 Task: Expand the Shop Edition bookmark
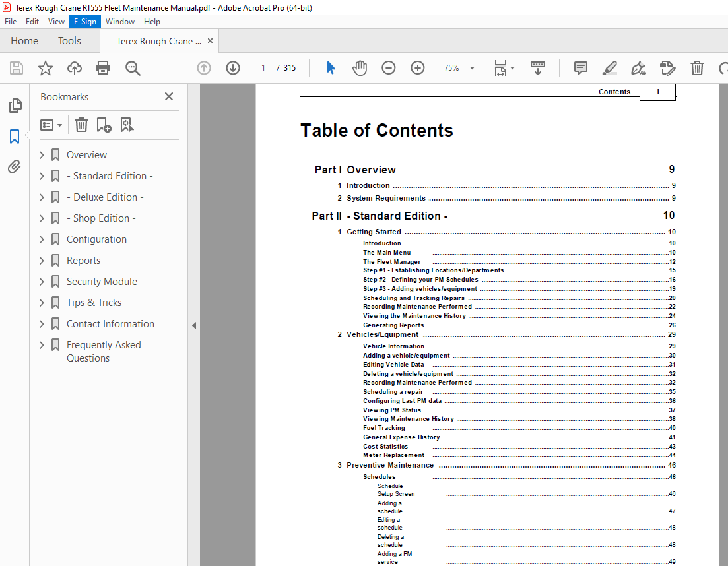pyautogui.click(x=42, y=218)
